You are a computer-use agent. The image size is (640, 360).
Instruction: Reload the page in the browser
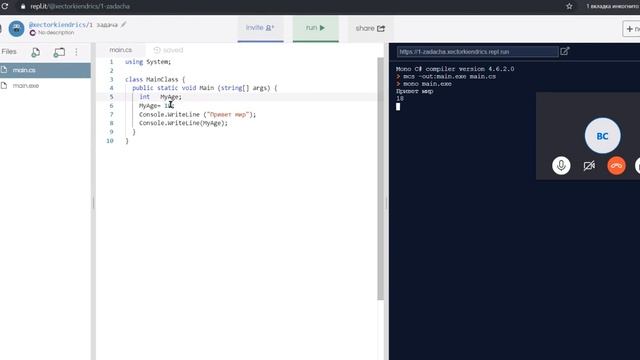pyautogui.click(x=5, y=6)
